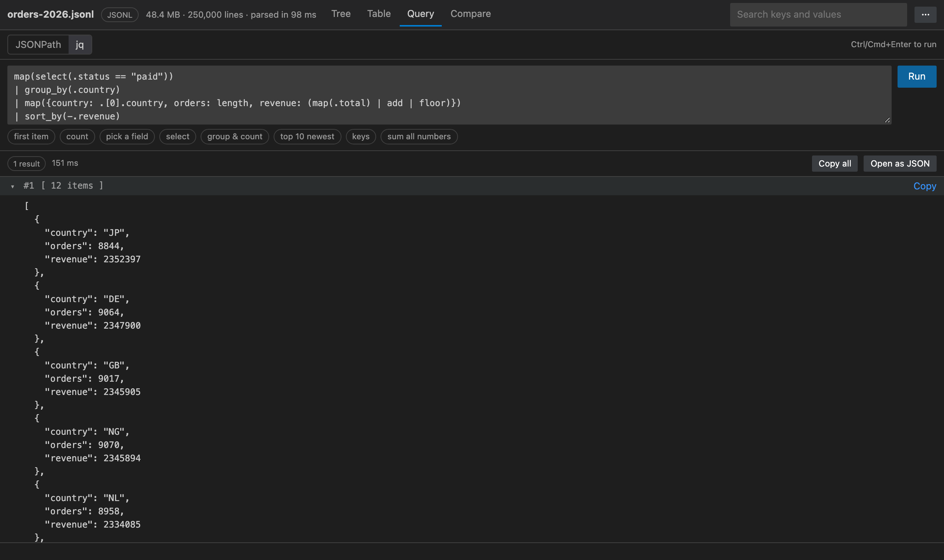Click the JSONL format badge
Viewport: 944px width, 560px height.
(x=120, y=15)
